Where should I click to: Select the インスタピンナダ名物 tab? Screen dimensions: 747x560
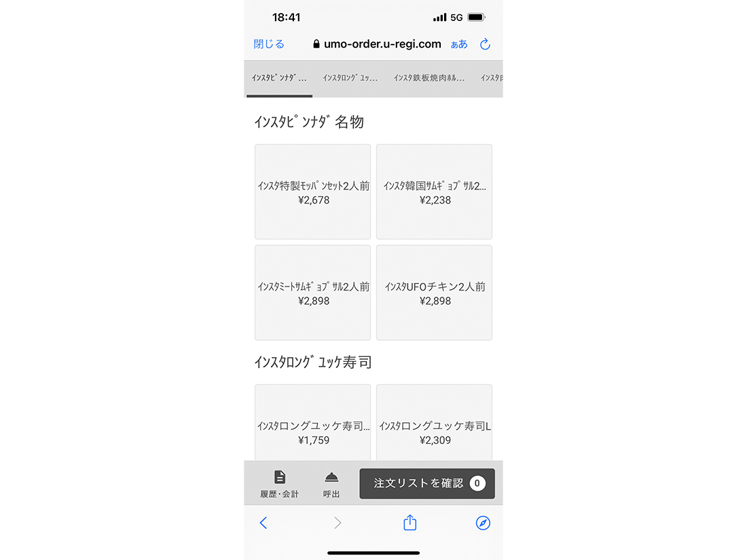tap(279, 78)
